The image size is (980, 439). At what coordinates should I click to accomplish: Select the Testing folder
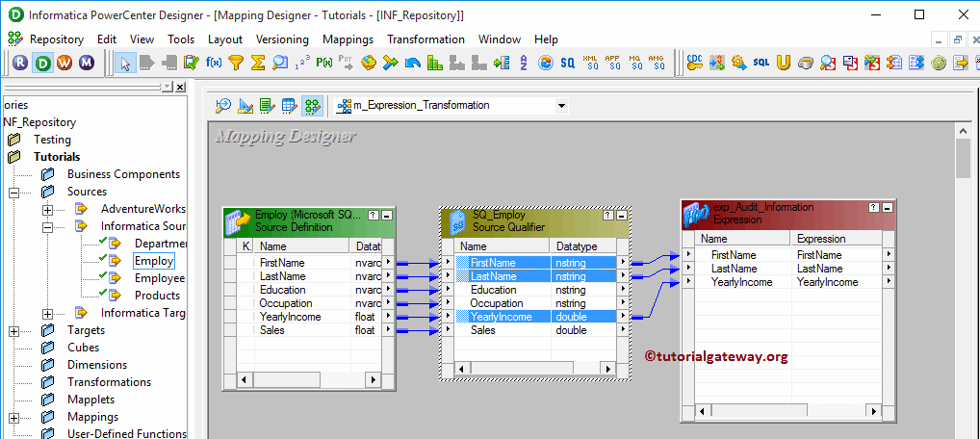coord(52,140)
